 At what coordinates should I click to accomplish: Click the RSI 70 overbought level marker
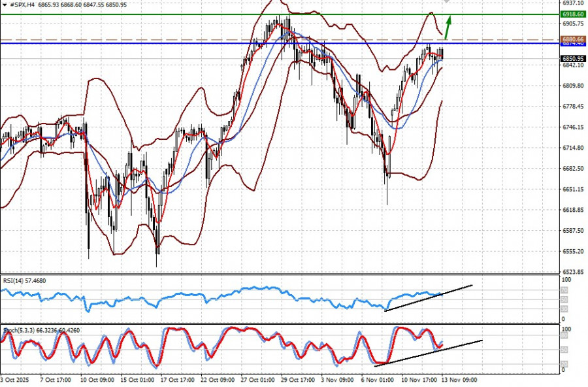pyautogui.click(x=564, y=290)
